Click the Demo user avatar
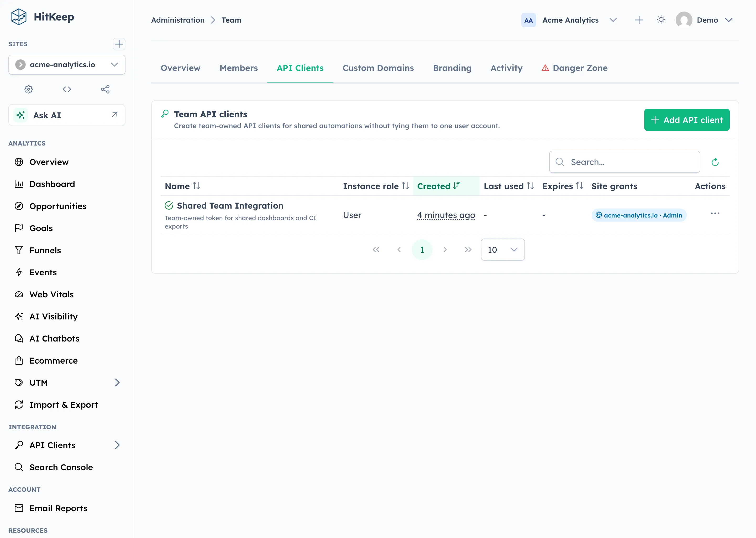 click(684, 20)
